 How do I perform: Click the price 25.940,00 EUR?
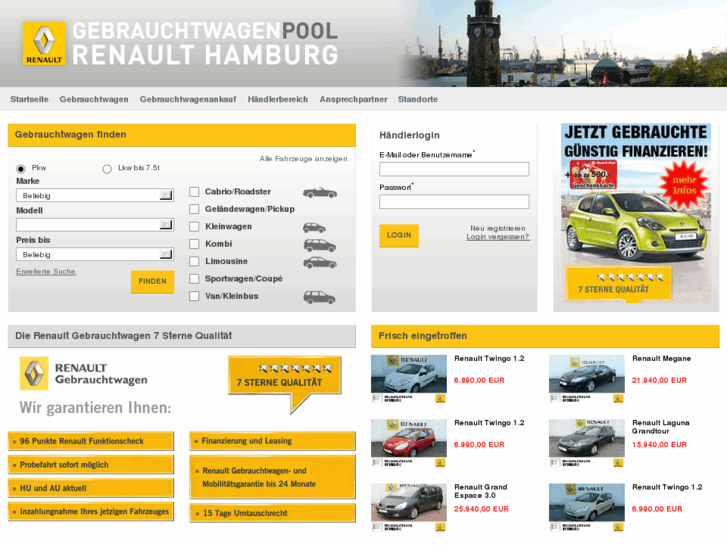(481, 509)
